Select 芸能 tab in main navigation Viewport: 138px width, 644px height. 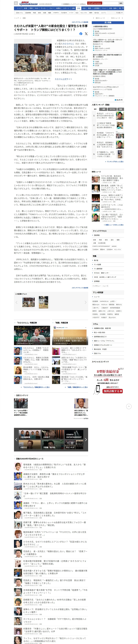click(79, 8)
